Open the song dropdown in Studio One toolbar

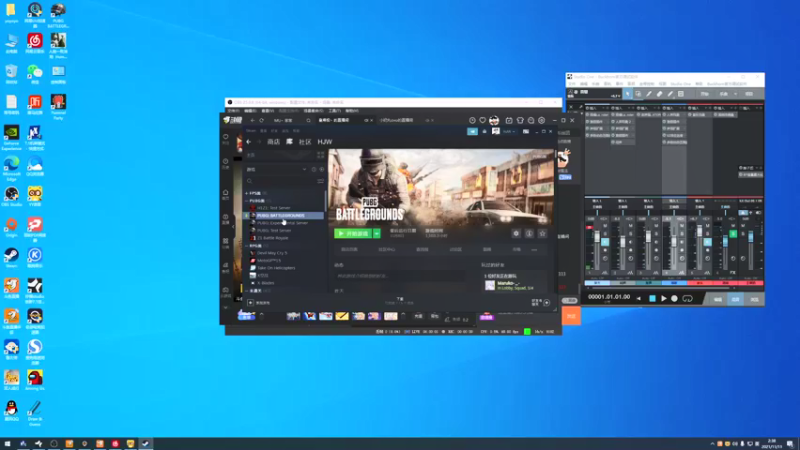click(x=735, y=94)
